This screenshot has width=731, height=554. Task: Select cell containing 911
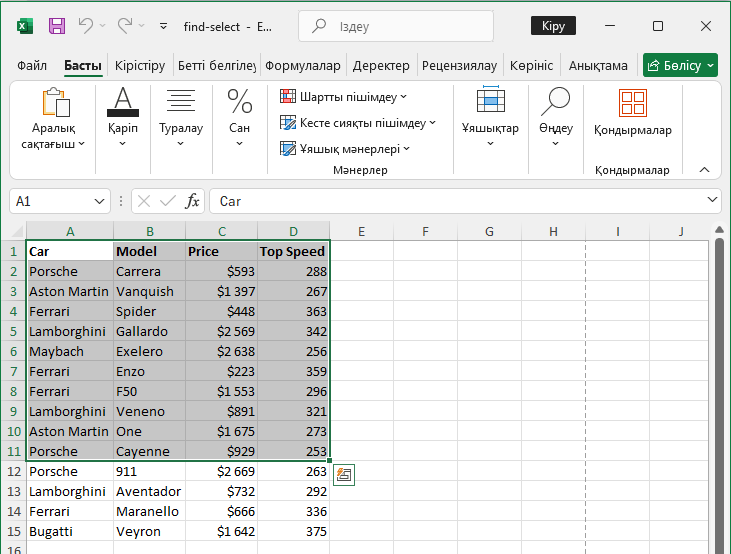149,471
